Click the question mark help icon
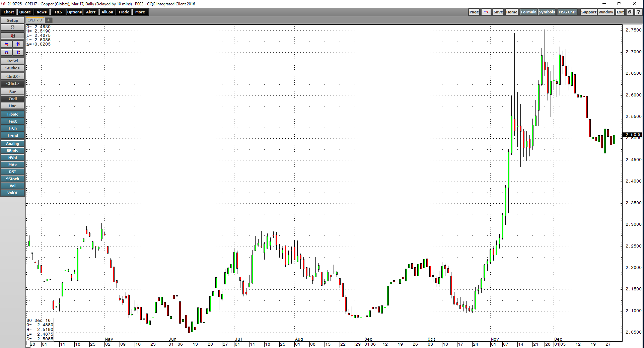 tap(638, 12)
